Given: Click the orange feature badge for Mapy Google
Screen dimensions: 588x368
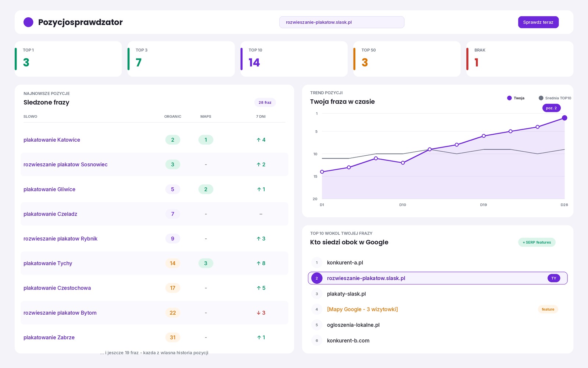Looking at the screenshot, I should click(x=548, y=309).
